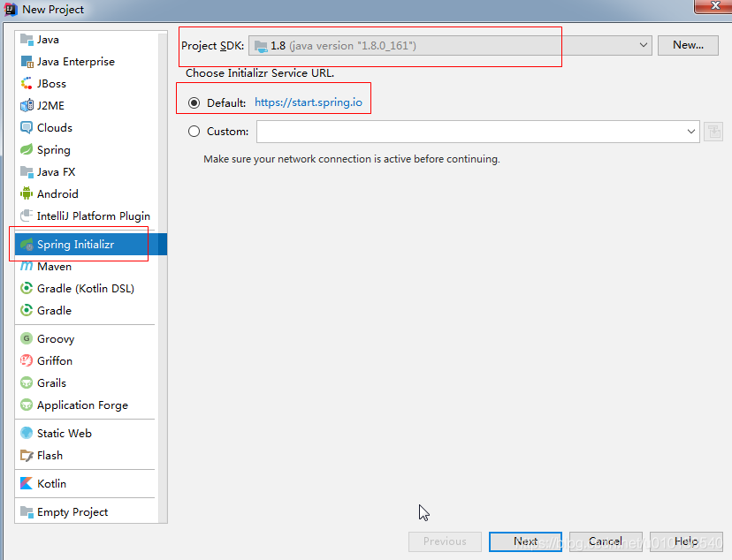
Task: Select the Java Enterprise category
Action: pos(72,61)
